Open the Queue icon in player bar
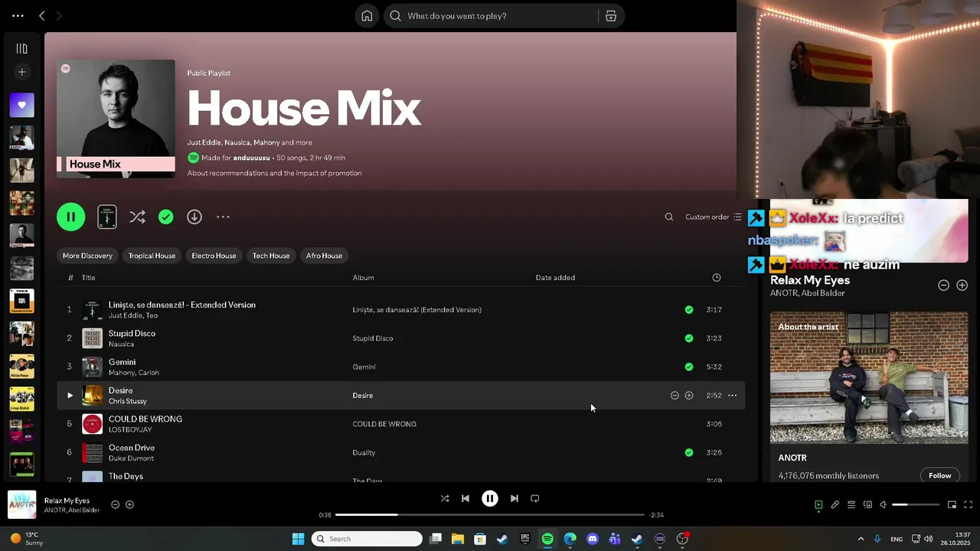The height and width of the screenshot is (551, 980). tap(851, 504)
